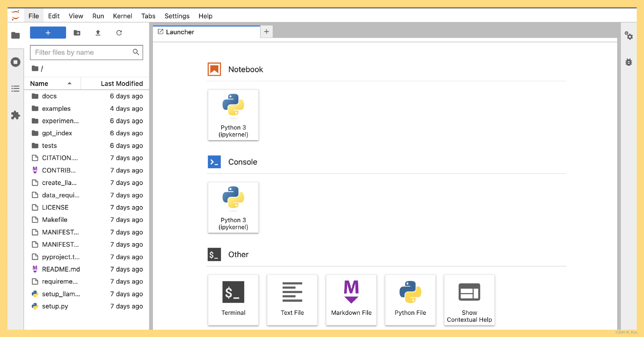Open the Running Terminals and Kernels panel
This screenshot has width=644, height=337.
tap(15, 62)
